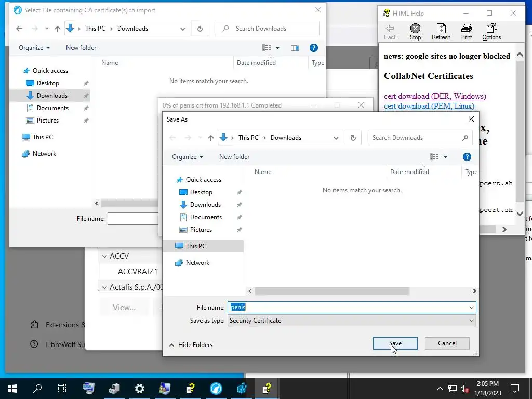Screen dimensions: 532x399
Task: Open taskbar search
Action: click(37, 389)
